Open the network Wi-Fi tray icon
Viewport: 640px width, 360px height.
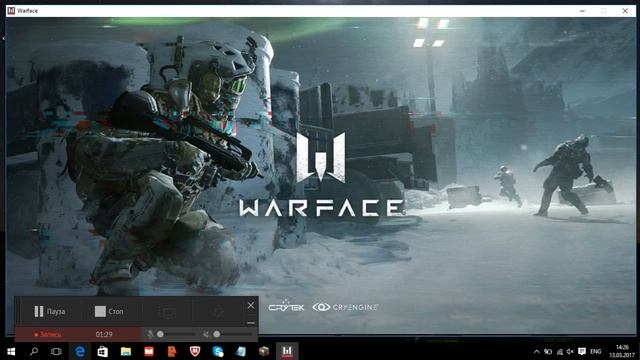[560, 351]
